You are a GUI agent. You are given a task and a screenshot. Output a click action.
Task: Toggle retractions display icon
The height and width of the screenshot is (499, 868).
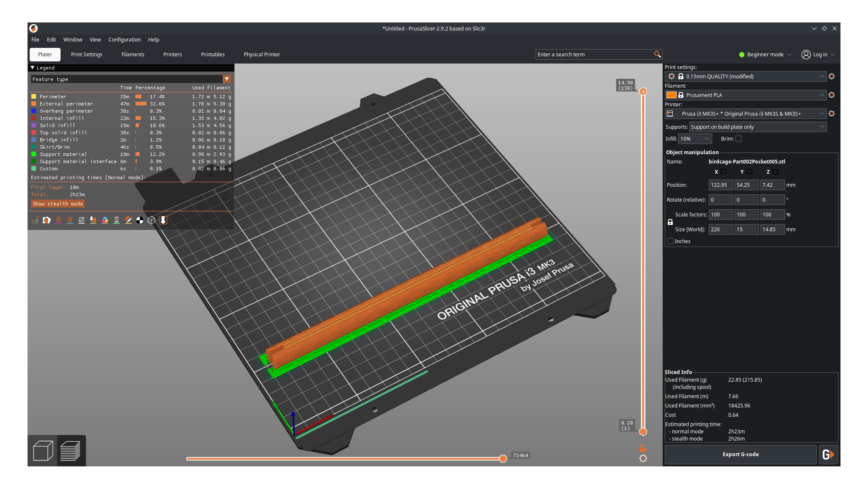(58, 220)
